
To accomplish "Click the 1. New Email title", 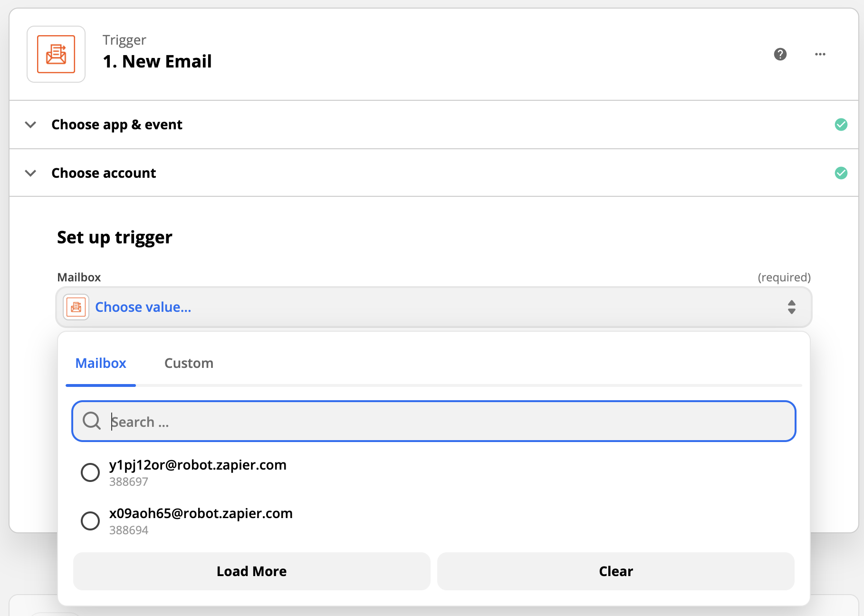I will (x=157, y=62).
